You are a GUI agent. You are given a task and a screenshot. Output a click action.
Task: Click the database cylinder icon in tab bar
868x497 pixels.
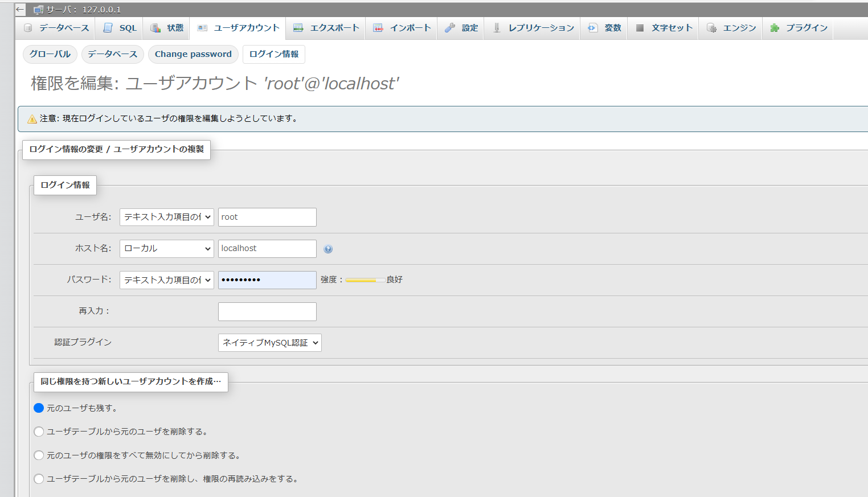pyautogui.click(x=28, y=28)
